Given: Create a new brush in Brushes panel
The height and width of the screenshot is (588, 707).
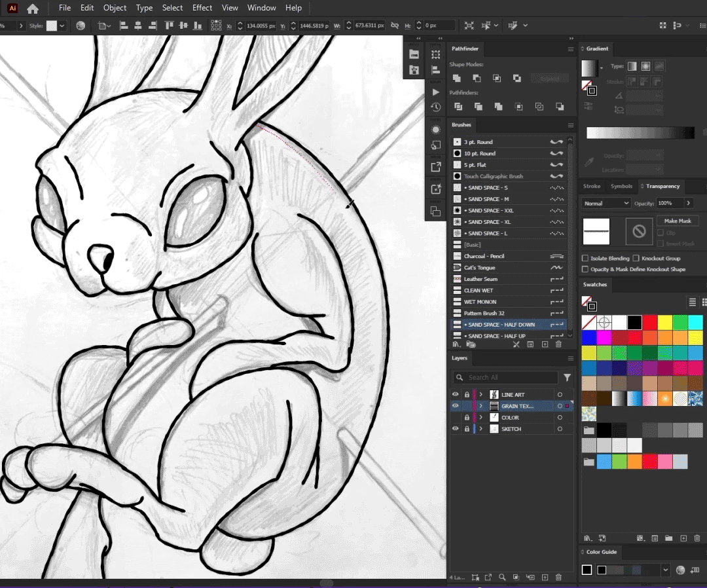Looking at the screenshot, I should point(545,344).
